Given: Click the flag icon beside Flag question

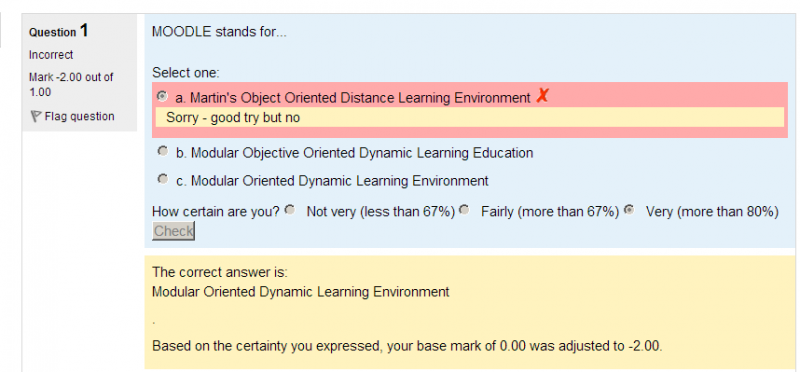Looking at the screenshot, I should click(x=35, y=117).
